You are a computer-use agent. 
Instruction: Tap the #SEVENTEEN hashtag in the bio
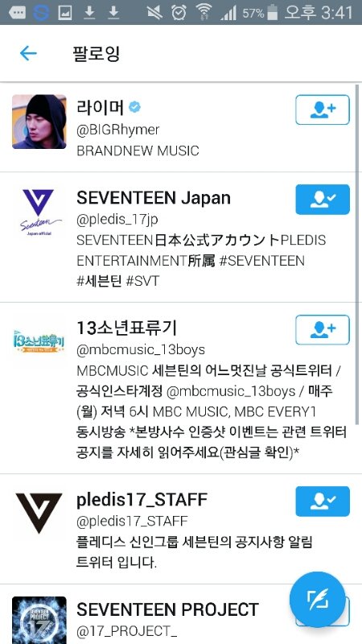[x=262, y=261]
